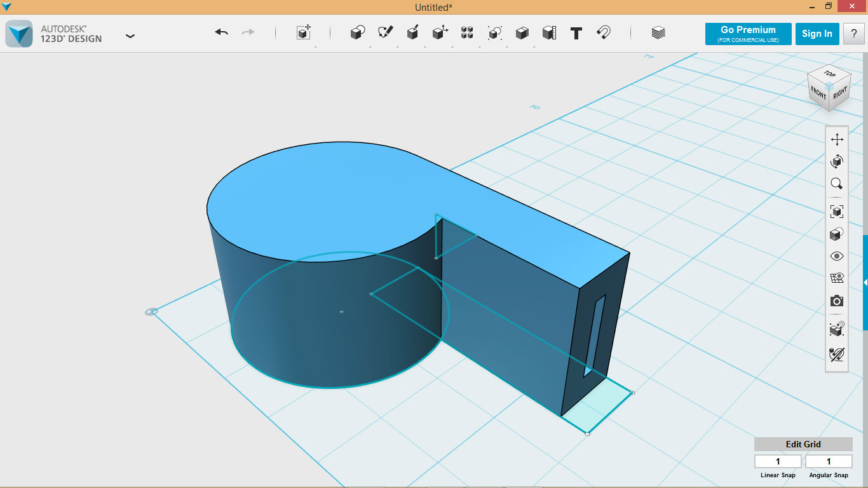868x488 pixels.
Task: Open the help question mark
Action: click(x=854, y=34)
